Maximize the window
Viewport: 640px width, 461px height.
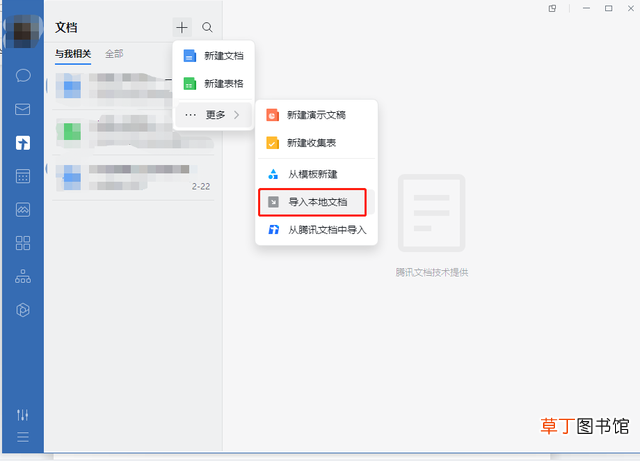[x=609, y=9]
